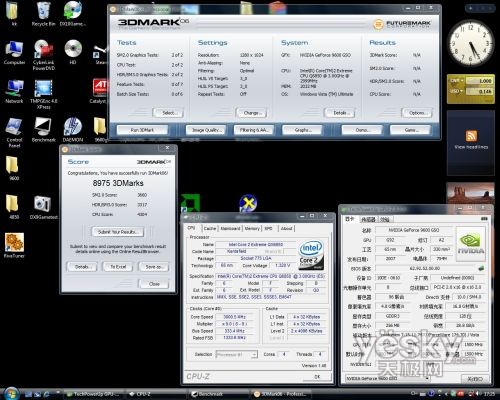Open the DX9Gametest camera icon
Image resolution: width=500 pixels, height=400 pixels.
tap(43, 207)
